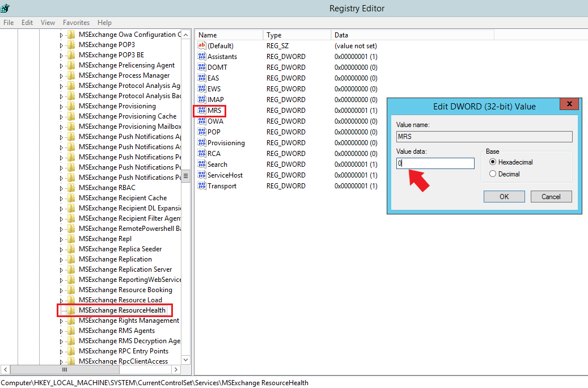
Task: Click folder icon of MSExchange ResourceHealth
Action: pyautogui.click(x=71, y=310)
